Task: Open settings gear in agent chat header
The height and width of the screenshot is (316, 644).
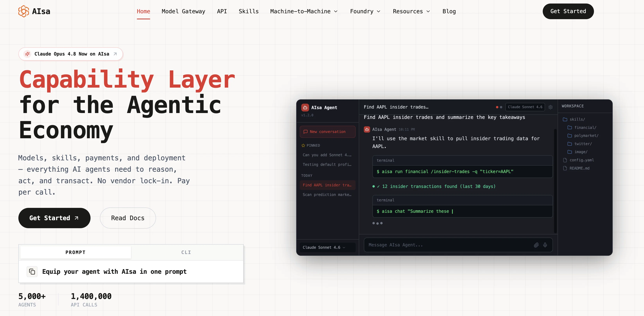Action: click(x=551, y=107)
